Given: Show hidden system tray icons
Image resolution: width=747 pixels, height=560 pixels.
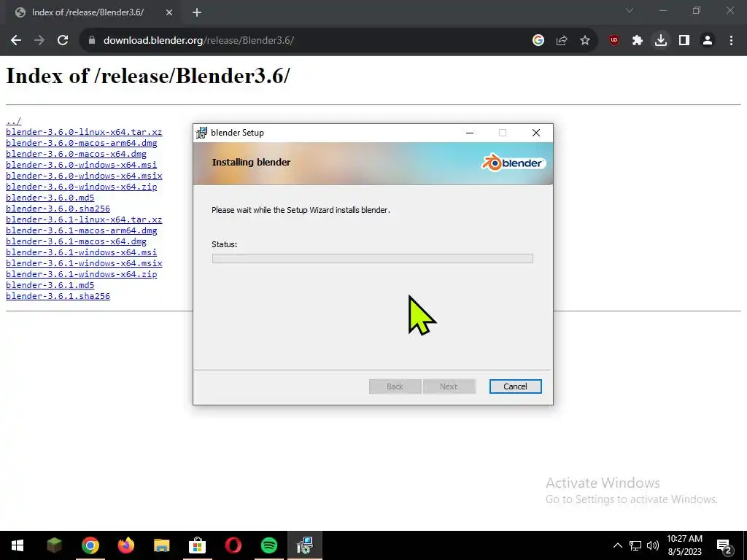Looking at the screenshot, I should (617, 545).
